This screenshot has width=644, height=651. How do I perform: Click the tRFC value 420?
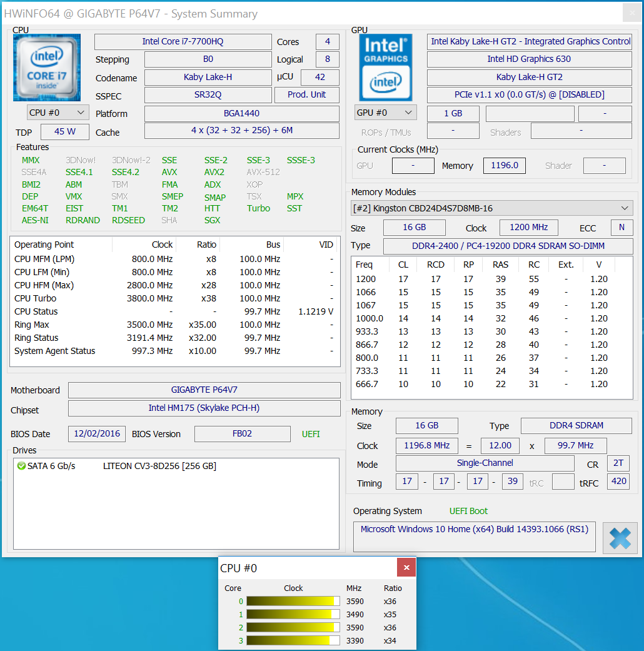coord(618,481)
